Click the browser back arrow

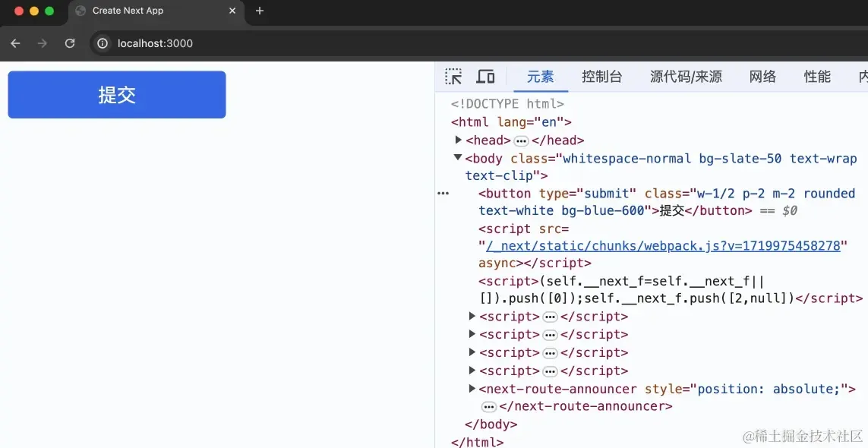click(x=15, y=43)
